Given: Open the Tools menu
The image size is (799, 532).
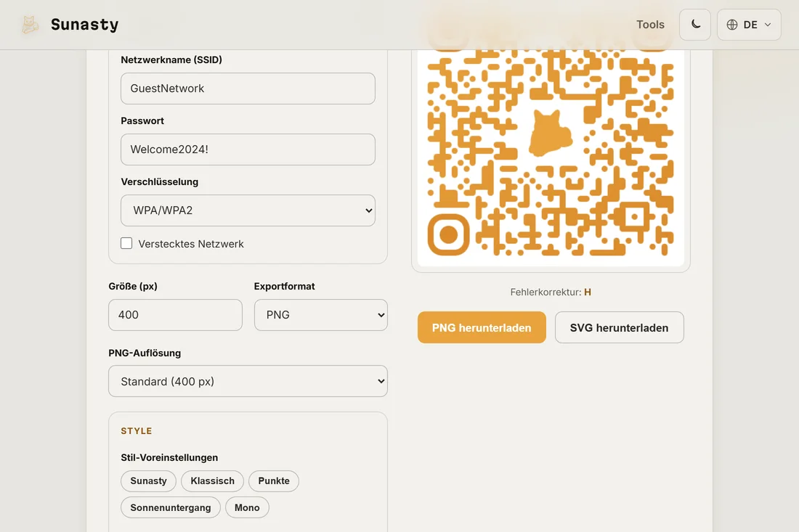Looking at the screenshot, I should 650,25.
